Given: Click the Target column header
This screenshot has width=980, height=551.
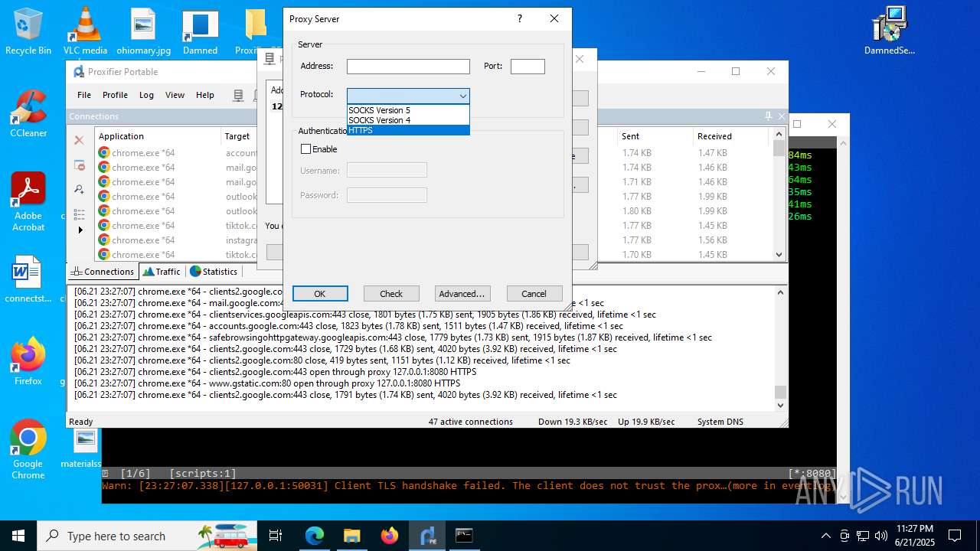Looking at the screenshot, I should coord(239,136).
